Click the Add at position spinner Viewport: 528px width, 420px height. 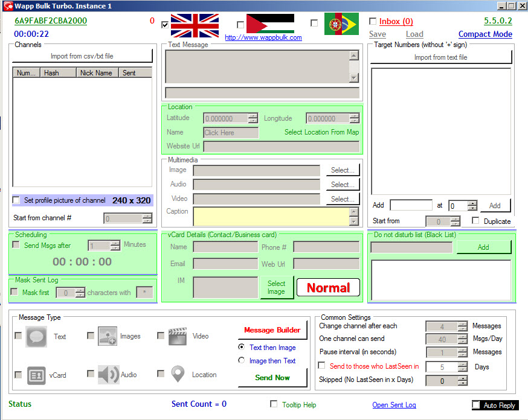click(x=463, y=205)
